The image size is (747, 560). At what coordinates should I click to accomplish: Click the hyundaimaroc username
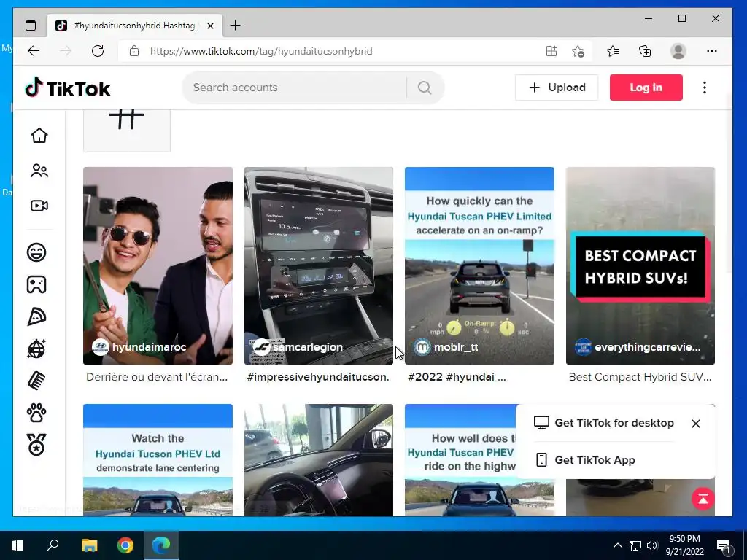149,347
